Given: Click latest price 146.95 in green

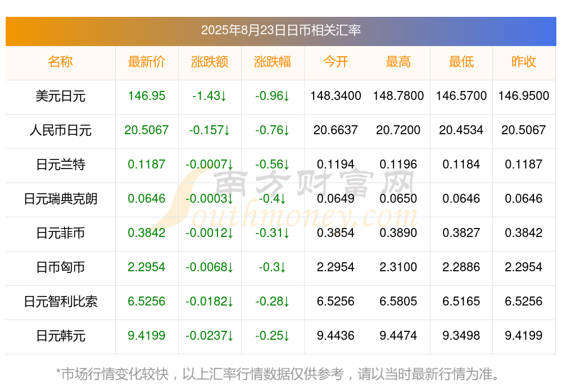Looking at the screenshot, I should tap(147, 95).
